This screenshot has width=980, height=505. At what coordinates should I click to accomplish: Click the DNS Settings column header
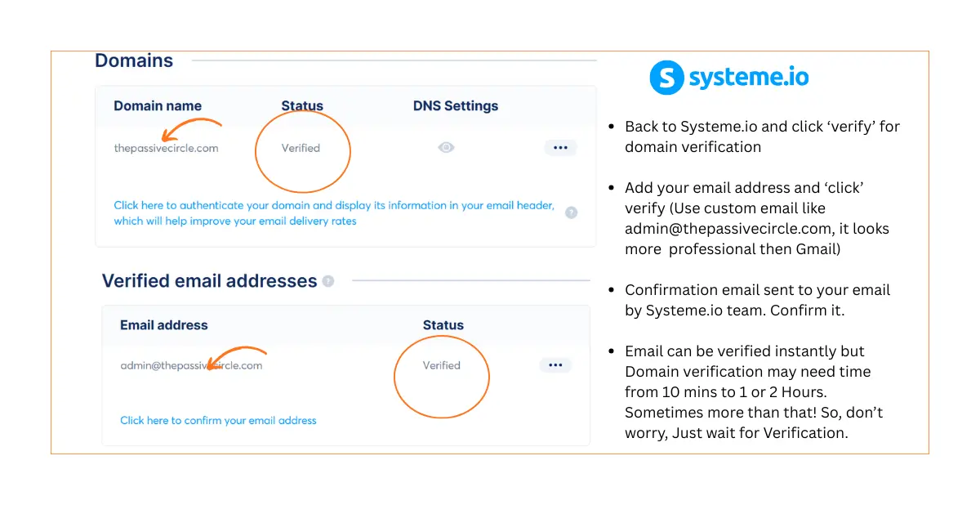click(455, 105)
